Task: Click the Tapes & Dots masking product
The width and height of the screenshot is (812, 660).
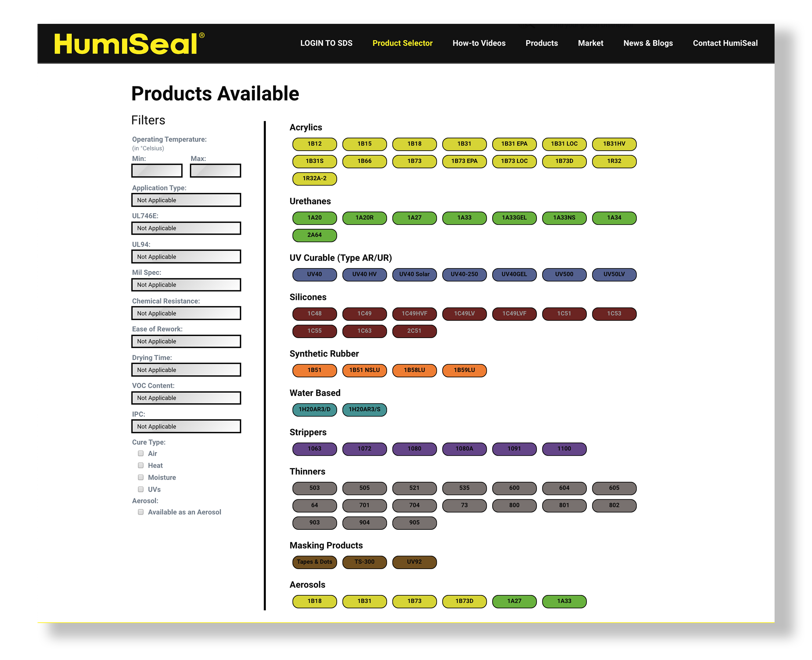Action: 314,561
